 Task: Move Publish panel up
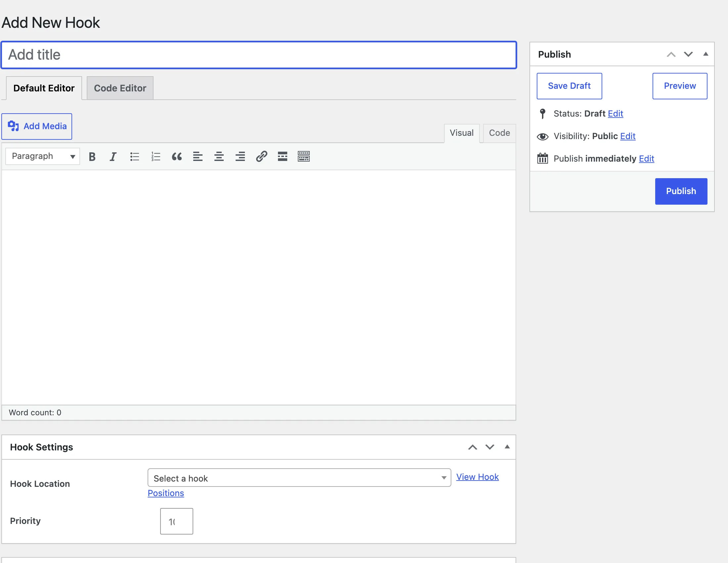coord(671,54)
